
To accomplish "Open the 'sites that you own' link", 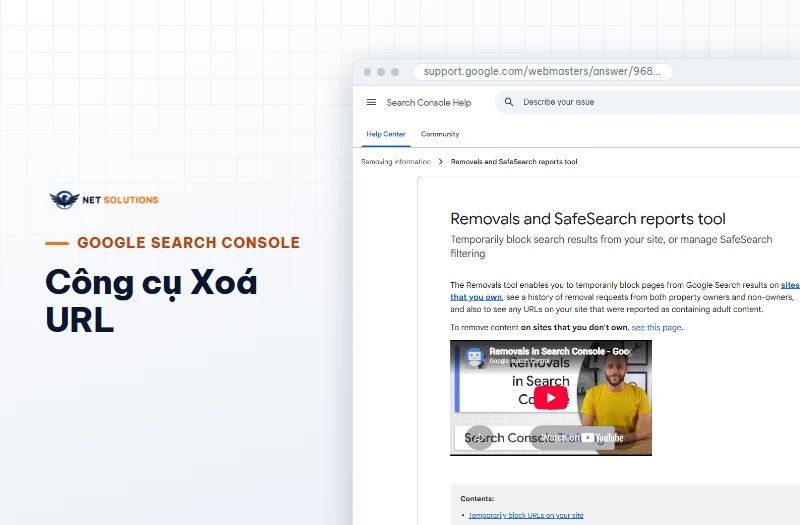I will (476, 297).
